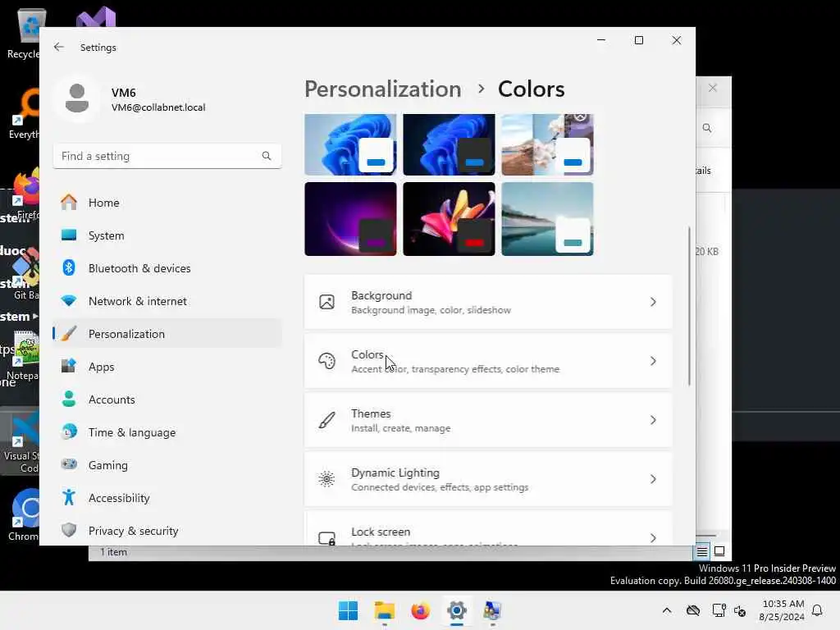
Task: Click the Apps icon in sidebar
Action: pos(69,367)
